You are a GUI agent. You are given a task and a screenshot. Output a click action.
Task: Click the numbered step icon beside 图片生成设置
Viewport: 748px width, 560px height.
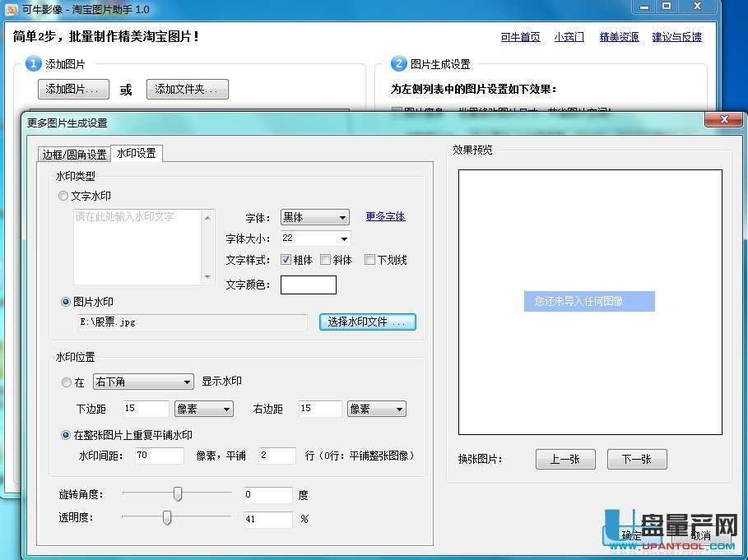(x=398, y=63)
